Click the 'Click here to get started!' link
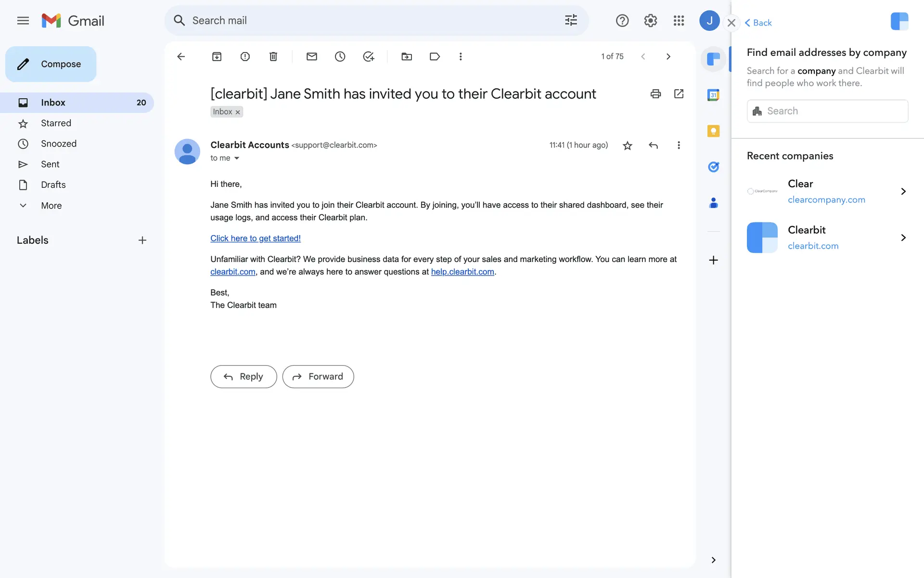The image size is (924, 578). 255,238
